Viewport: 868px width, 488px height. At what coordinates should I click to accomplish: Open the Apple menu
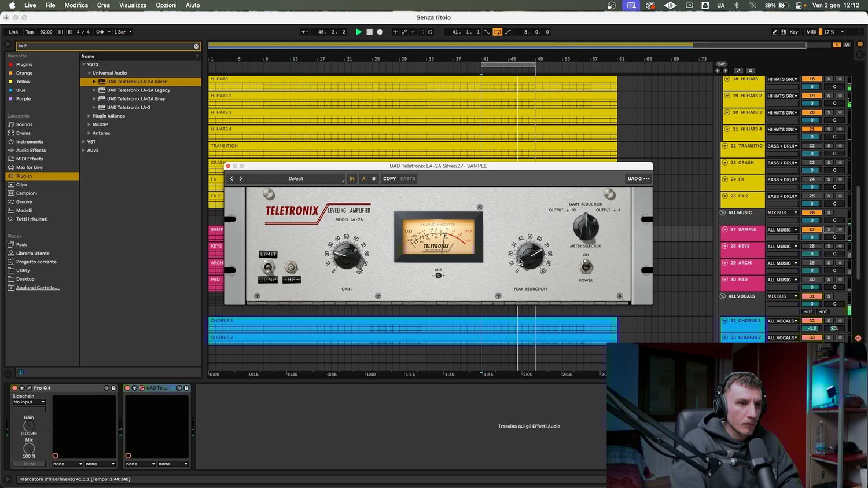pyautogui.click(x=12, y=5)
